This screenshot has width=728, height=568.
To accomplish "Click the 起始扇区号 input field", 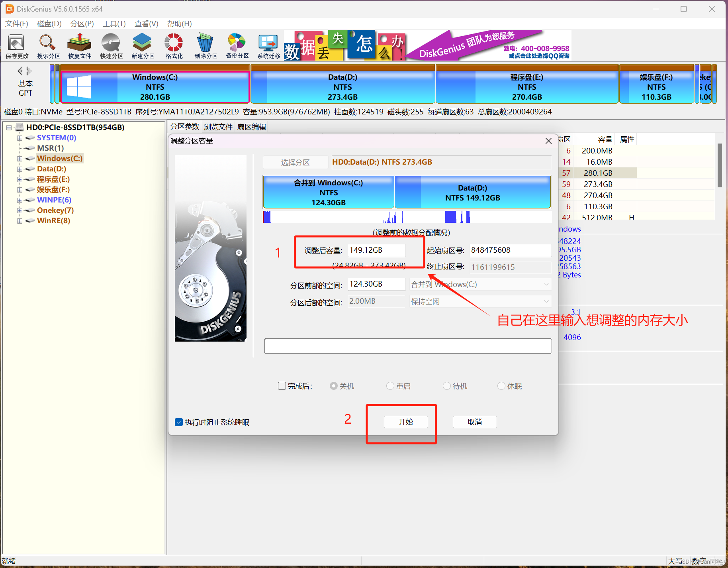I will point(511,250).
